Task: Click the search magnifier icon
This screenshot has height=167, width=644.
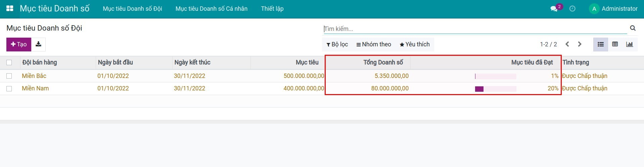Action: click(633, 28)
